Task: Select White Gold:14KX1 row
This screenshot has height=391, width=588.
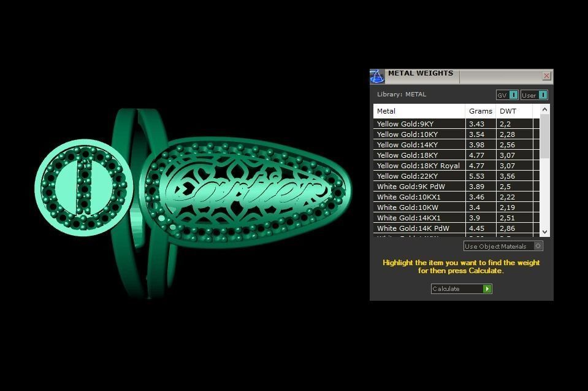Action: coord(456,218)
